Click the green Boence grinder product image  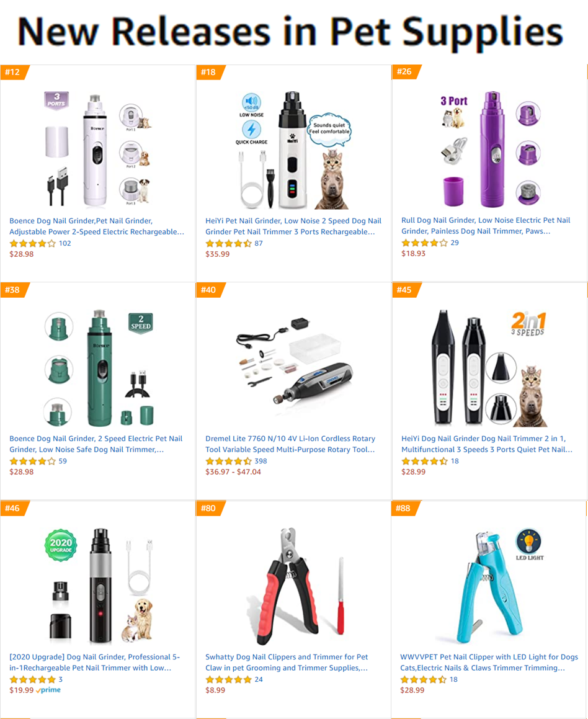click(99, 368)
